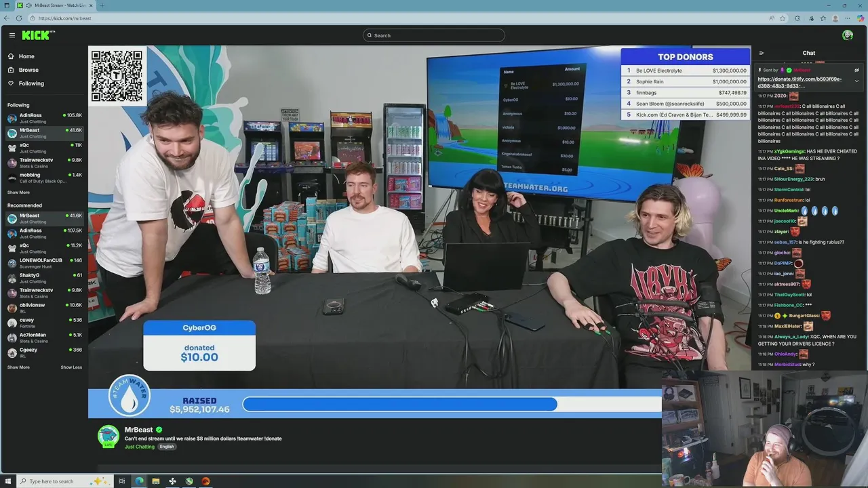Open MrBeast channel in Following list

tap(44, 133)
